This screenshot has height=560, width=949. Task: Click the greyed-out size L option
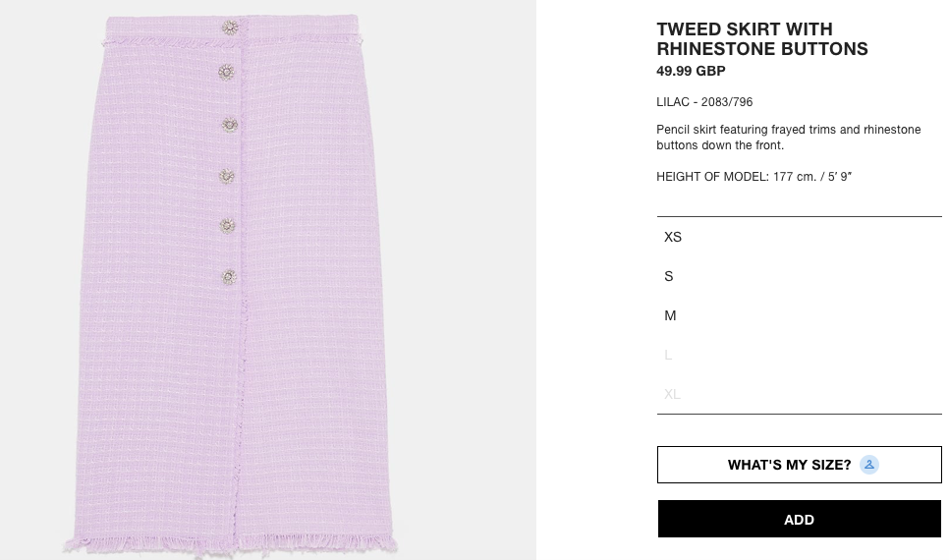[668, 355]
